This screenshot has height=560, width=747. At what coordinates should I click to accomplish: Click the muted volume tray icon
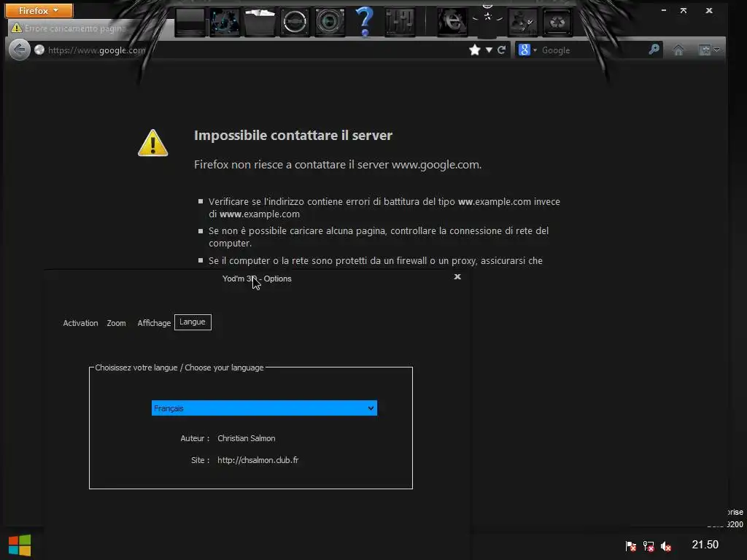coord(666,546)
